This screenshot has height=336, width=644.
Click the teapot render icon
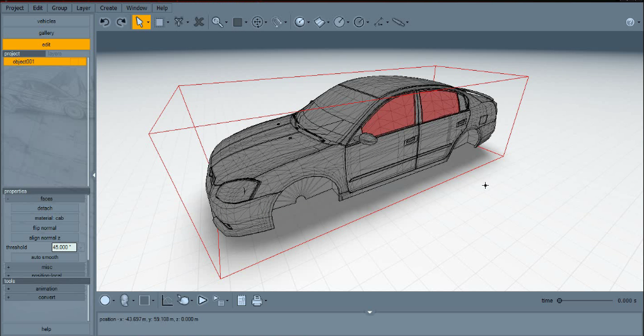[183, 301]
